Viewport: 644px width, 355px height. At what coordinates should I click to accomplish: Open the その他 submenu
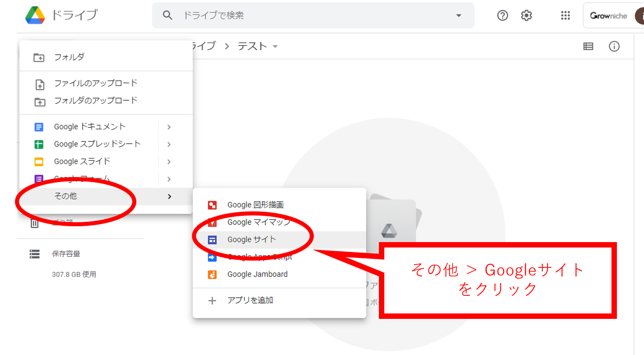click(106, 196)
